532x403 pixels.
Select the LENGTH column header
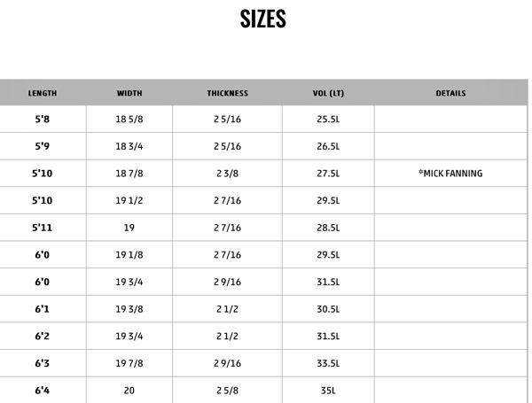[x=43, y=93]
